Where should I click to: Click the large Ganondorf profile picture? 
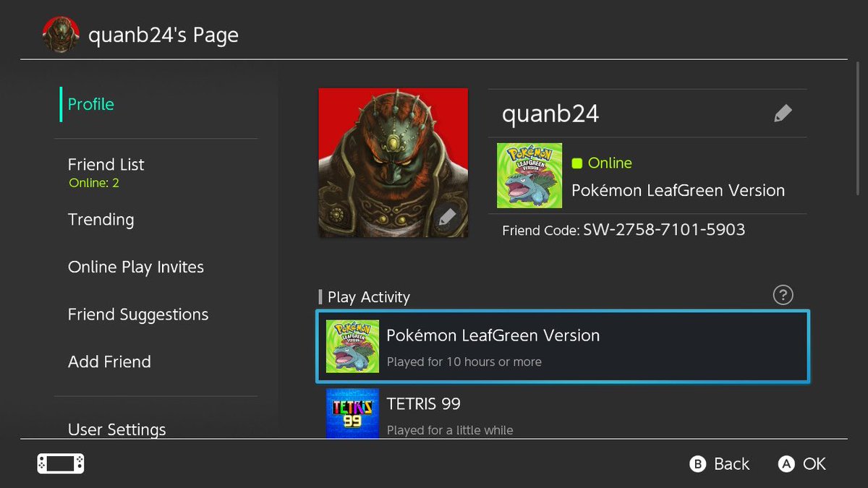[x=393, y=163]
